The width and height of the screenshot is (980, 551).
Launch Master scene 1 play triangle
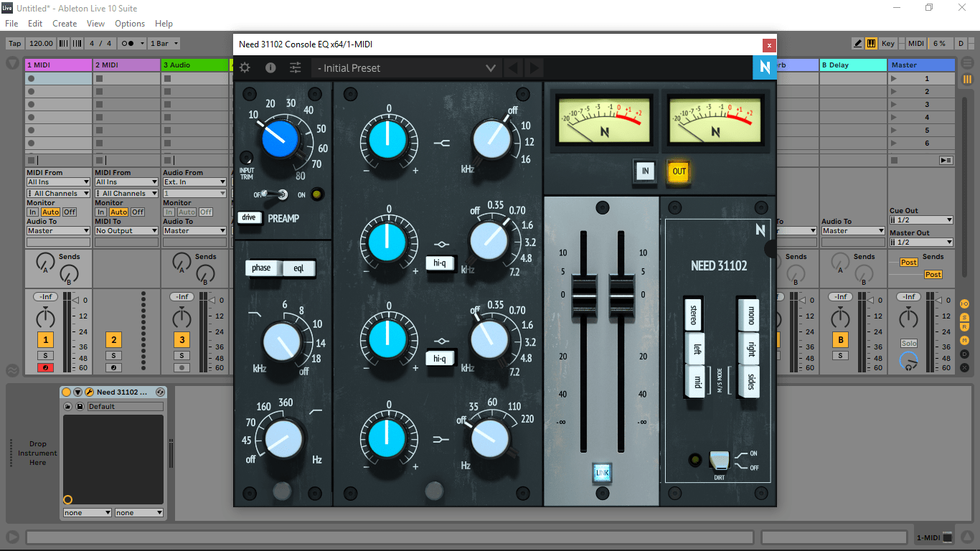point(893,79)
